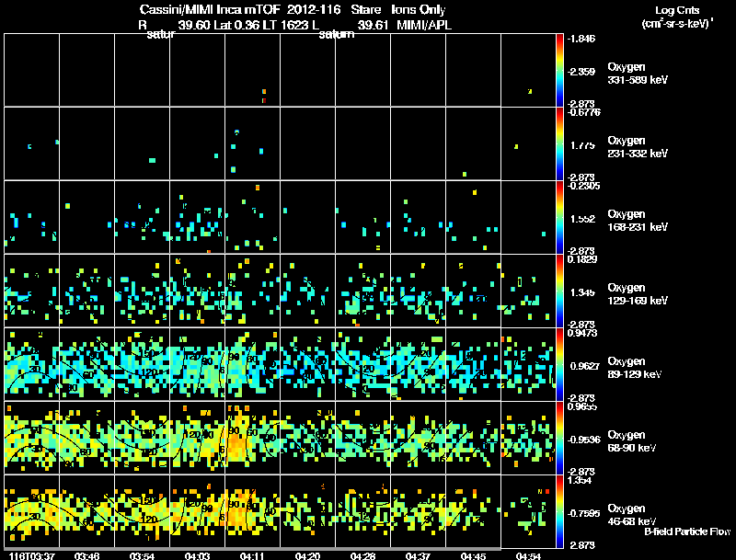Click the Oxygen 331-589 keV label

[x=638, y=74]
